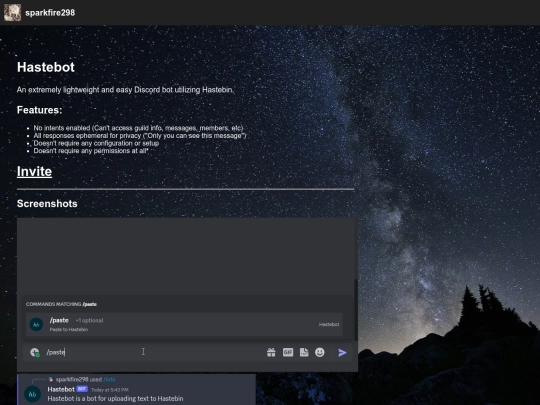Click the small sparkfire298 avatar in reply
540x405 pixels.
51,380
